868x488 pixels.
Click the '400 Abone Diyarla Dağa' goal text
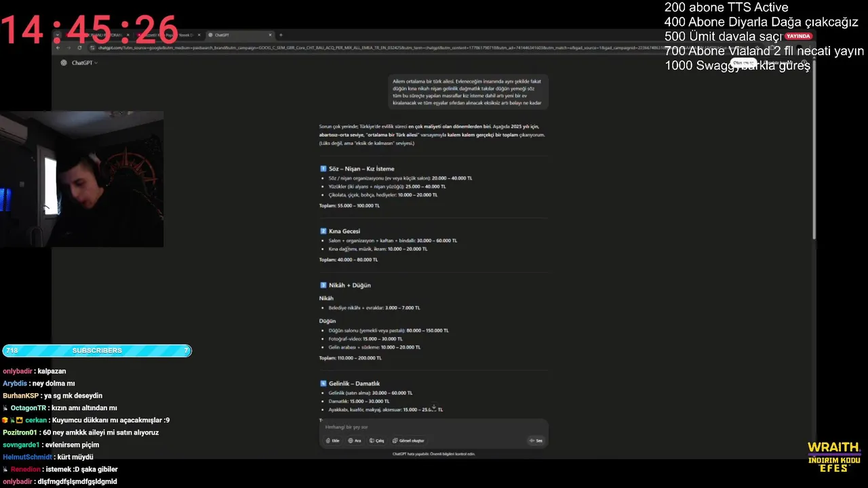[762, 22]
